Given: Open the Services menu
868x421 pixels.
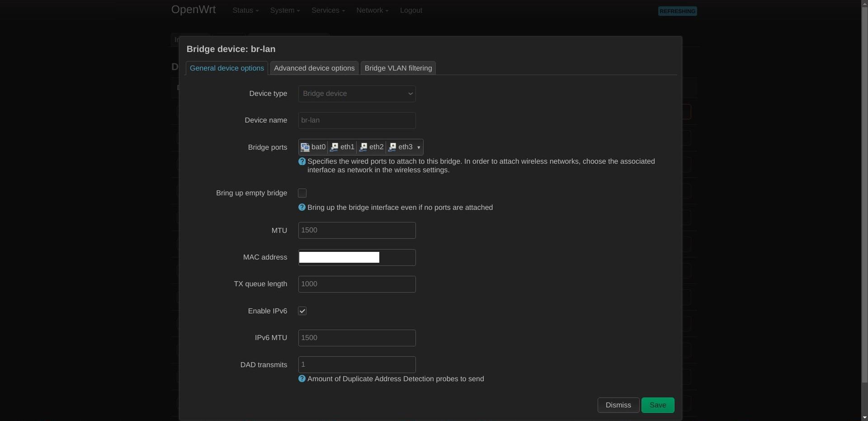Looking at the screenshot, I should click(328, 10).
